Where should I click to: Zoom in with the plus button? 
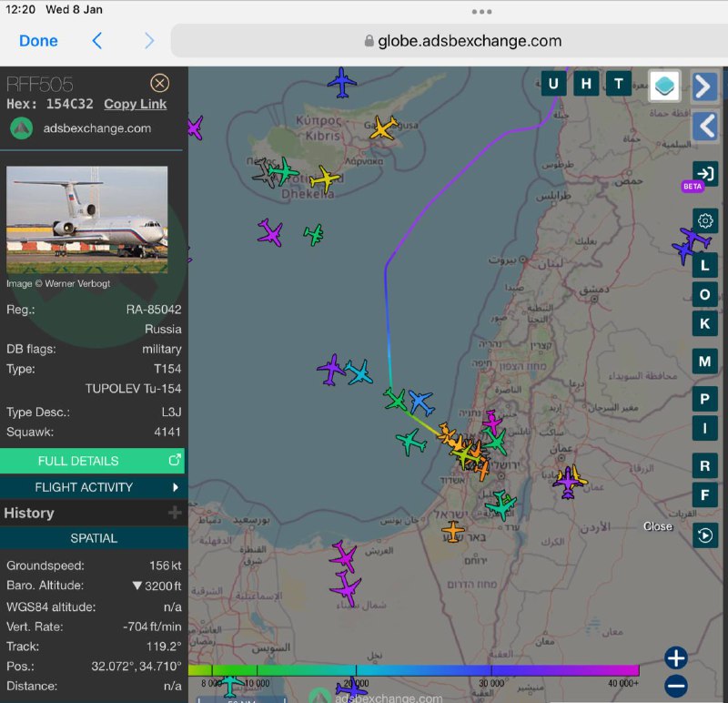(676, 658)
